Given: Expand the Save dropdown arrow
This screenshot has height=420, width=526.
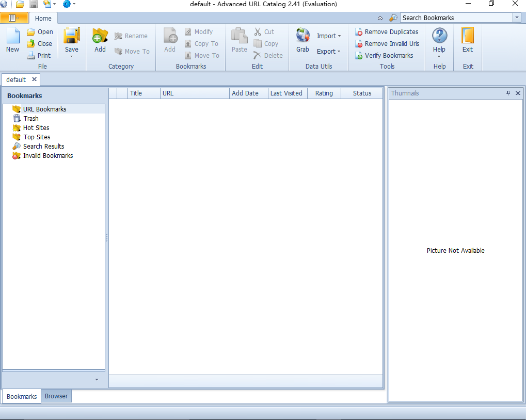Looking at the screenshot, I should 72,56.
